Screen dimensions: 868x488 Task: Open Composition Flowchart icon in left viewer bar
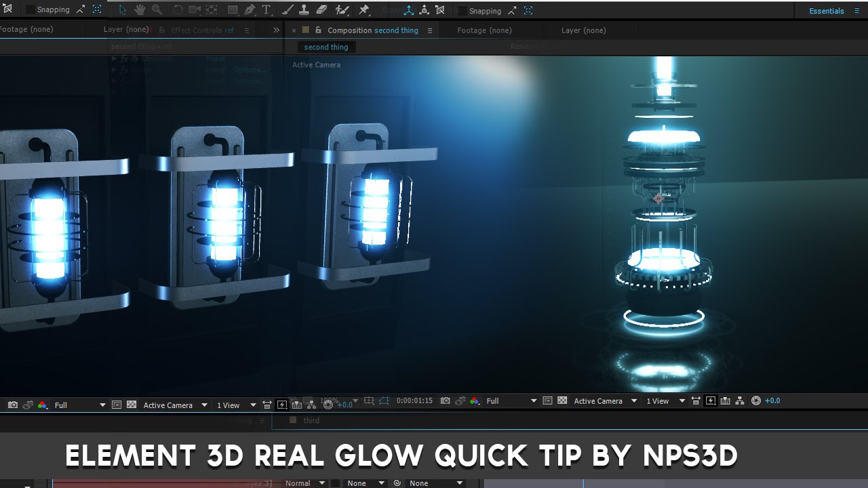click(311, 405)
